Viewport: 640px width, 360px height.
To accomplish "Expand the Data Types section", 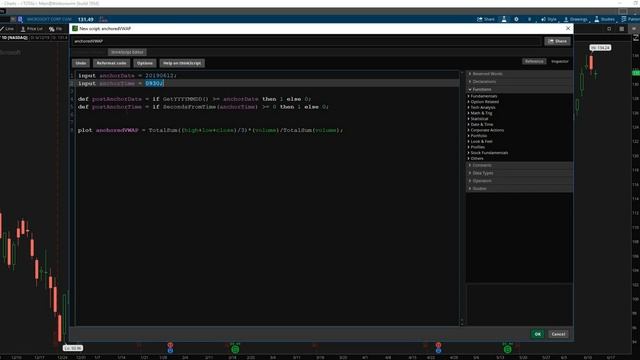I will click(x=519, y=173).
